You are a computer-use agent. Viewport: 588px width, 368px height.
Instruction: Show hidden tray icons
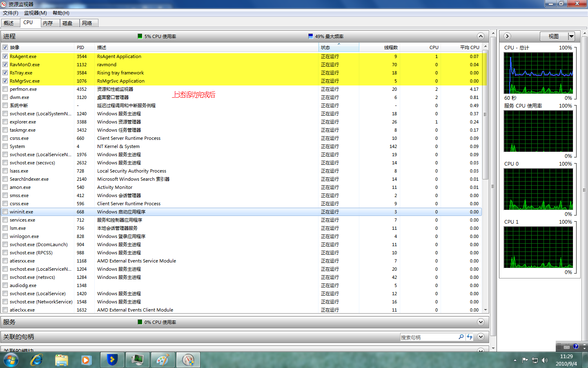click(515, 360)
